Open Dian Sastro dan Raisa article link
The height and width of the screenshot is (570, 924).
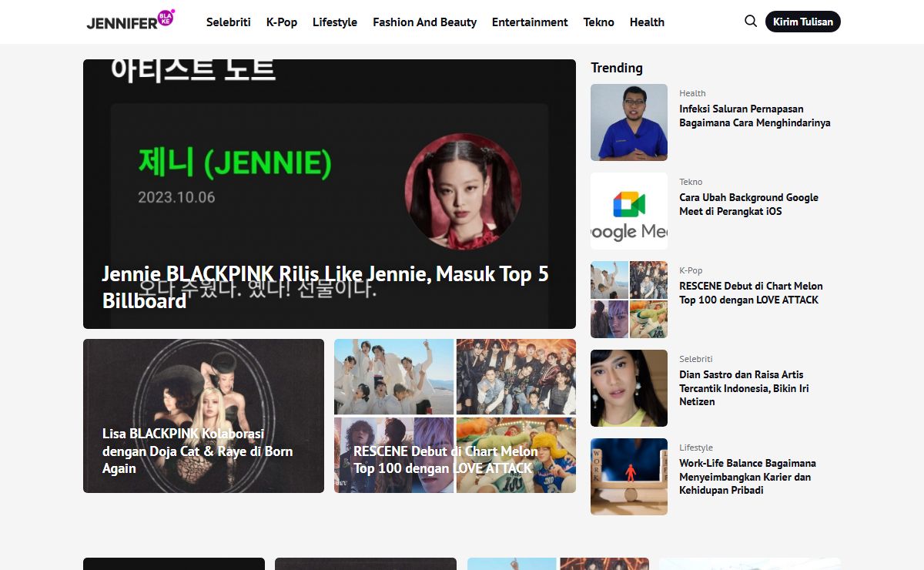coord(744,388)
